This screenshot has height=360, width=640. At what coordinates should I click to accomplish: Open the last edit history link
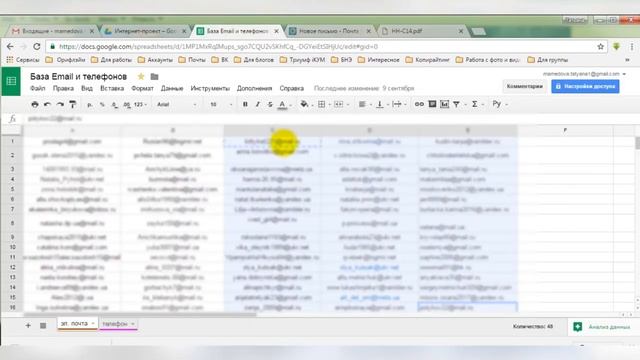(364, 88)
